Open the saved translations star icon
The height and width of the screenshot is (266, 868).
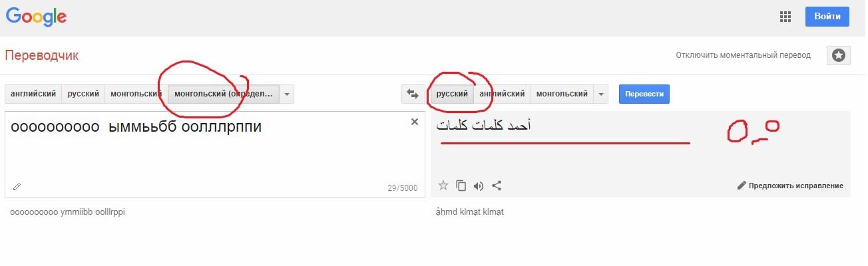(x=838, y=56)
